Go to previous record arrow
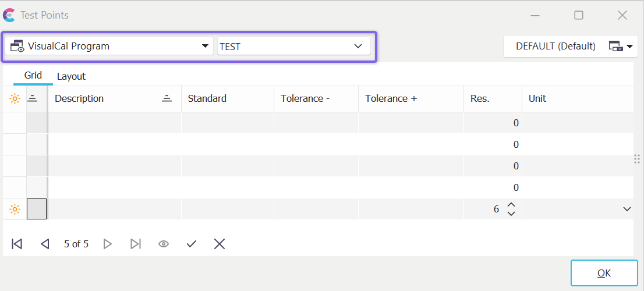The image size is (644, 291). click(x=45, y=244)
